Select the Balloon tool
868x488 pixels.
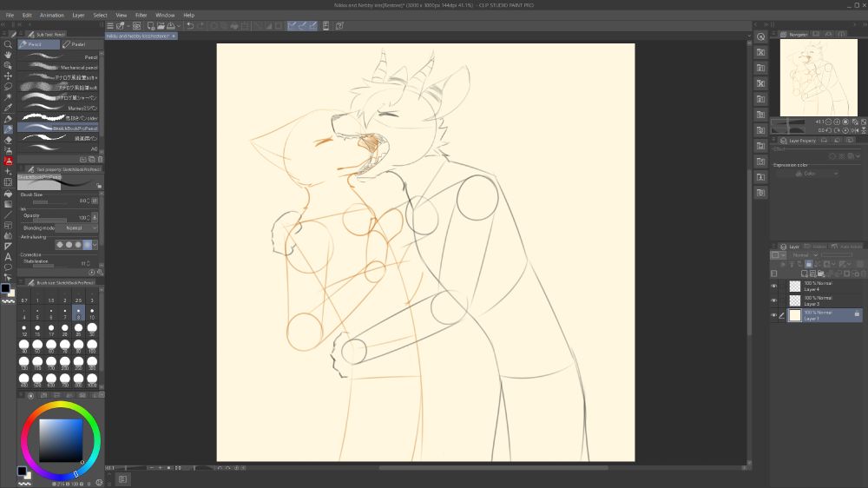click(x=8, y=267)
